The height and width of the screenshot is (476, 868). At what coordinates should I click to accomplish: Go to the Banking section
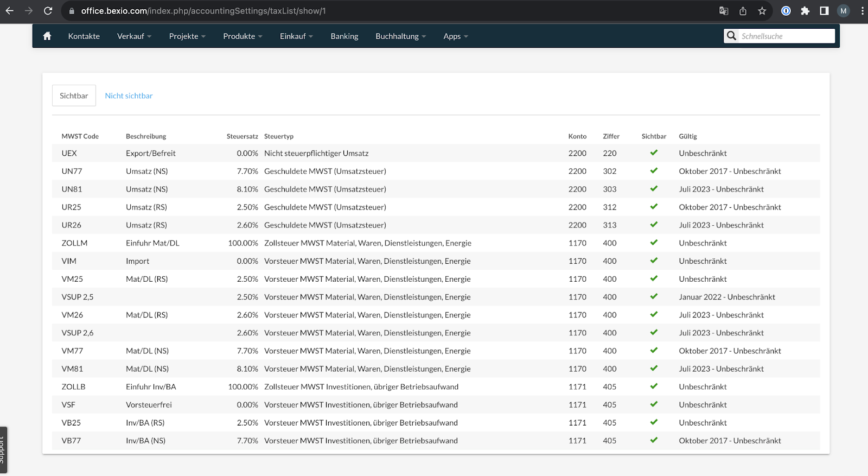coord(344,36)
